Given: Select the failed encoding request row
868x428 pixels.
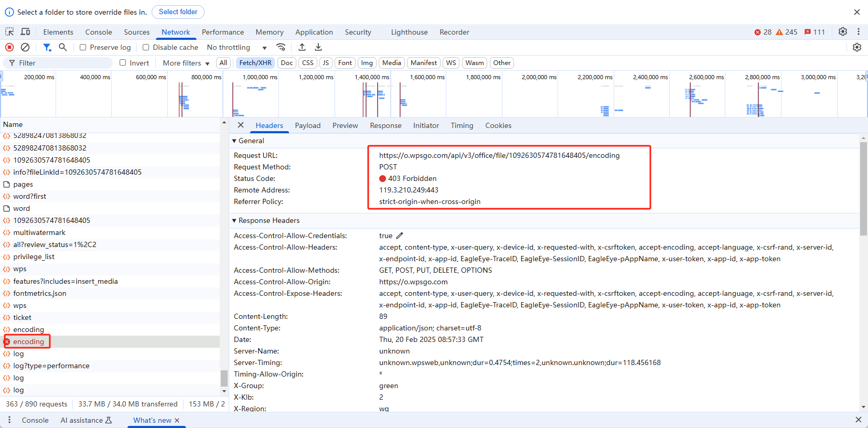Looking at the screenshot, I should (111, 341).
